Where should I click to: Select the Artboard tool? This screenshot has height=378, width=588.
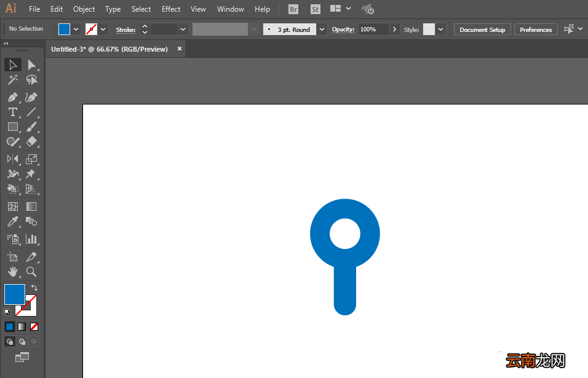coord(13,257)
